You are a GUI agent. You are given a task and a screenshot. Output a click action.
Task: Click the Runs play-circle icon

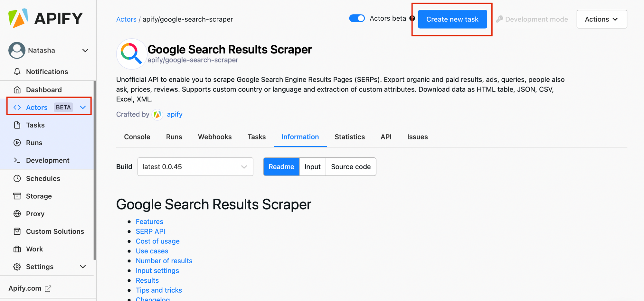coord(17,143)
